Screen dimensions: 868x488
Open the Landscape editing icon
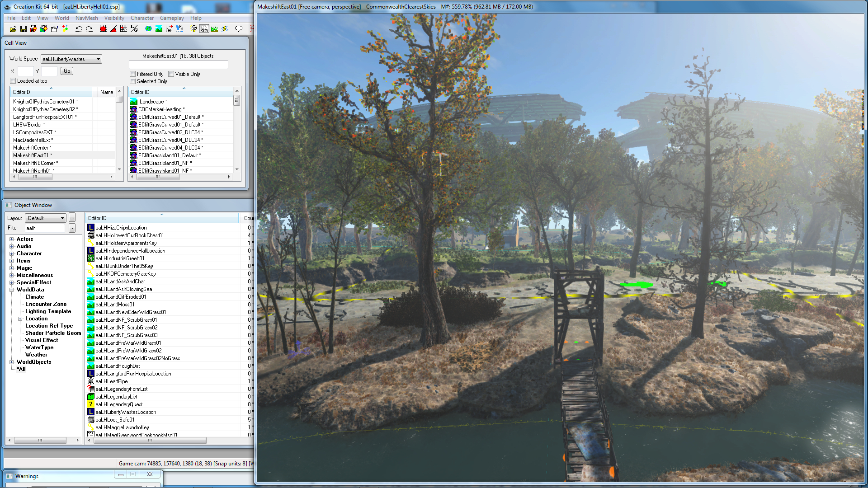click(159, 29)
